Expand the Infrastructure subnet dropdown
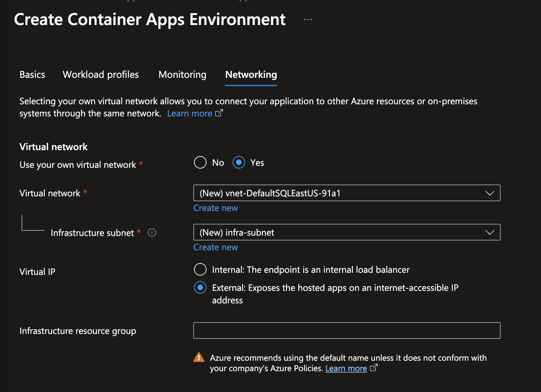Image resolution: width=541 pixels, height=392 pixels. click(x=490, y=232)
